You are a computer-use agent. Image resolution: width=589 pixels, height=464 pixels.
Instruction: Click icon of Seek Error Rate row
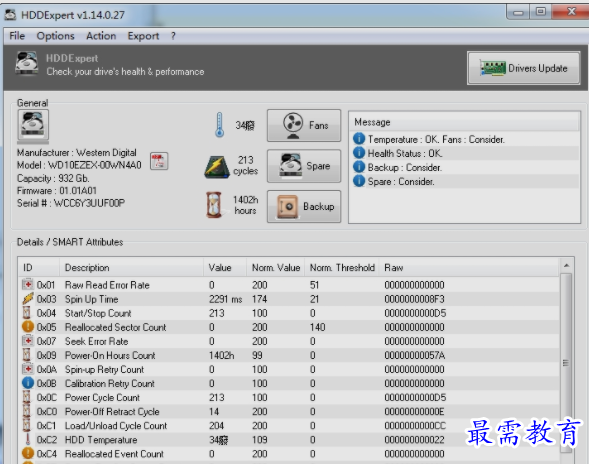point(27,341)
